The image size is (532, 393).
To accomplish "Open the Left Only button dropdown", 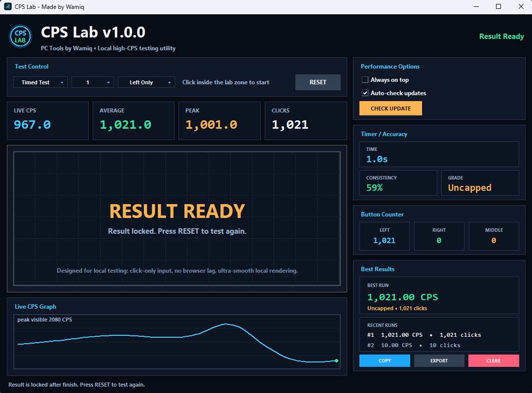I will coord(146,82).
